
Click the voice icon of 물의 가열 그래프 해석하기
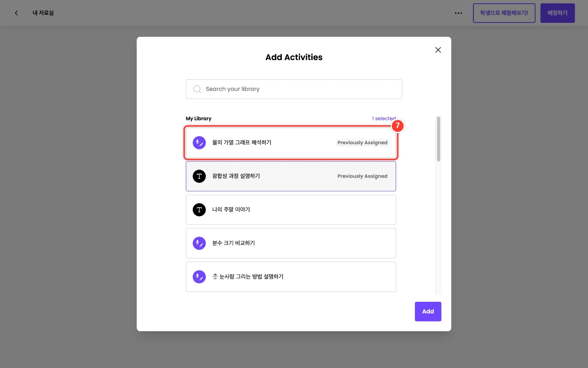tap(199, 143)
